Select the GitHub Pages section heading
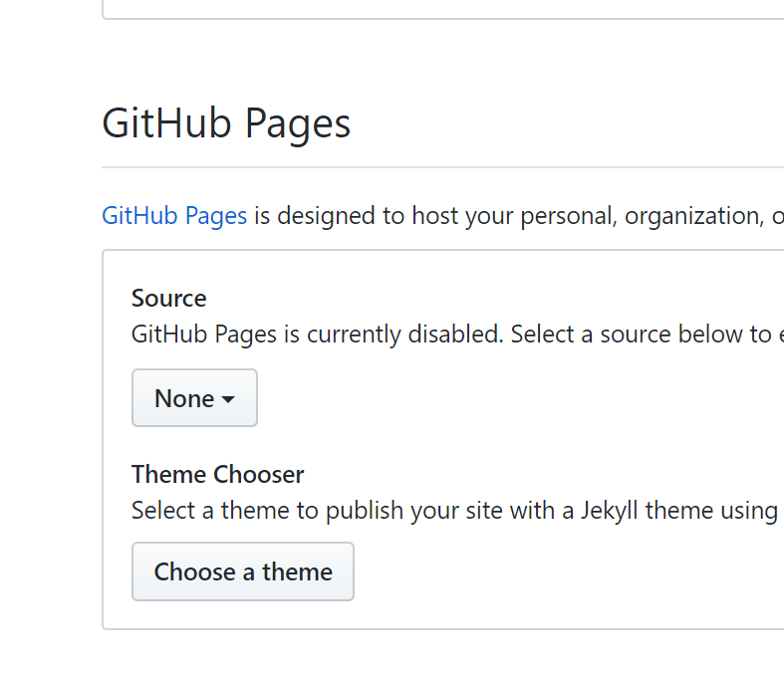Image resolution: width=784 pixels, height=676 pixels. click(226, 123)
